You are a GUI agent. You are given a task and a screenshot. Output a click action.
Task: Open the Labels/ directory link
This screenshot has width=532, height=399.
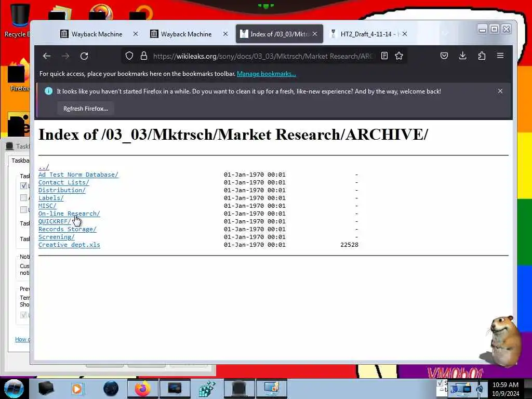[x=51, y=198]
